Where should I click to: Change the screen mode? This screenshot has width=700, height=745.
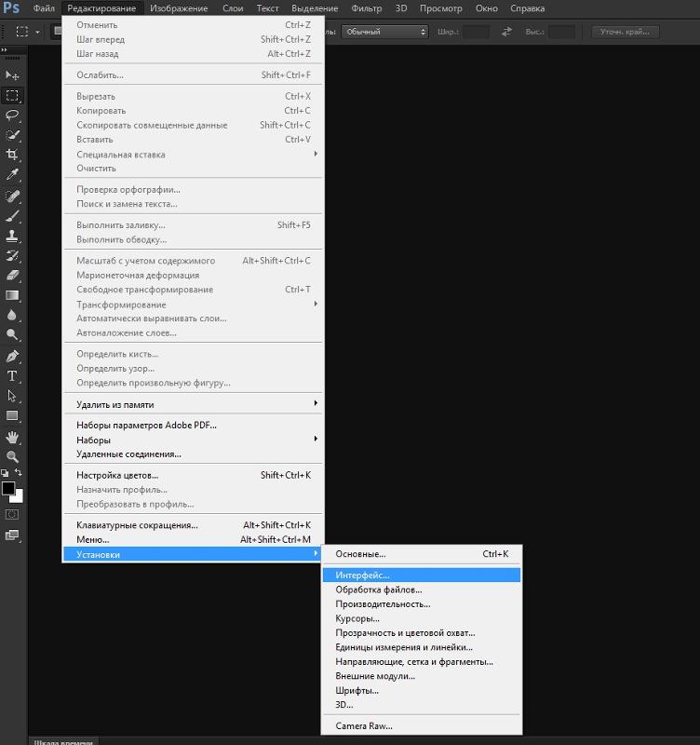point(12,535)
